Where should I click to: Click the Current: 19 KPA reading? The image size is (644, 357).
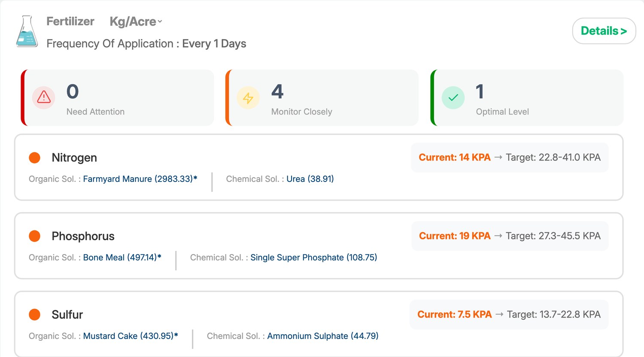(455, 236)
